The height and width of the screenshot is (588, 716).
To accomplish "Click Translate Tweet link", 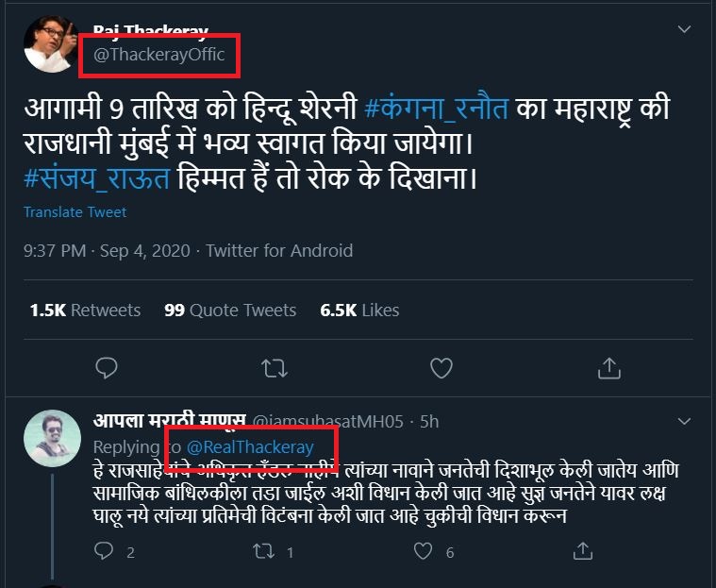I will [x=75, y=212].
